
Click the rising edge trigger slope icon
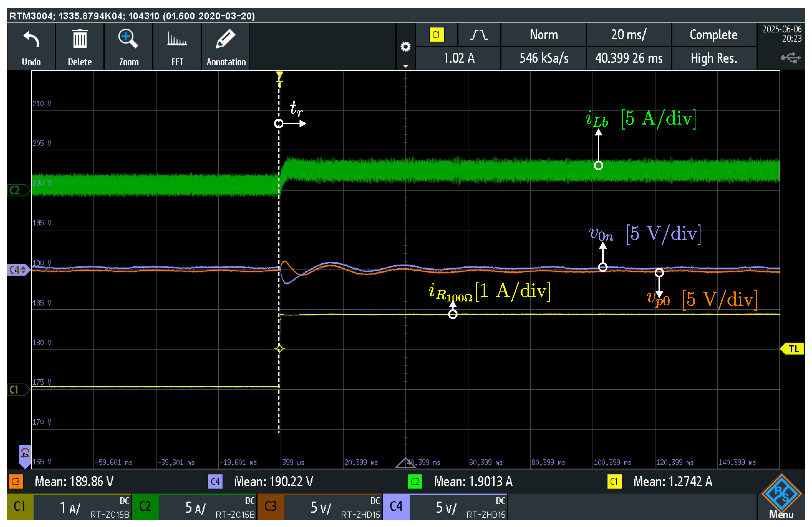(479, 35)
